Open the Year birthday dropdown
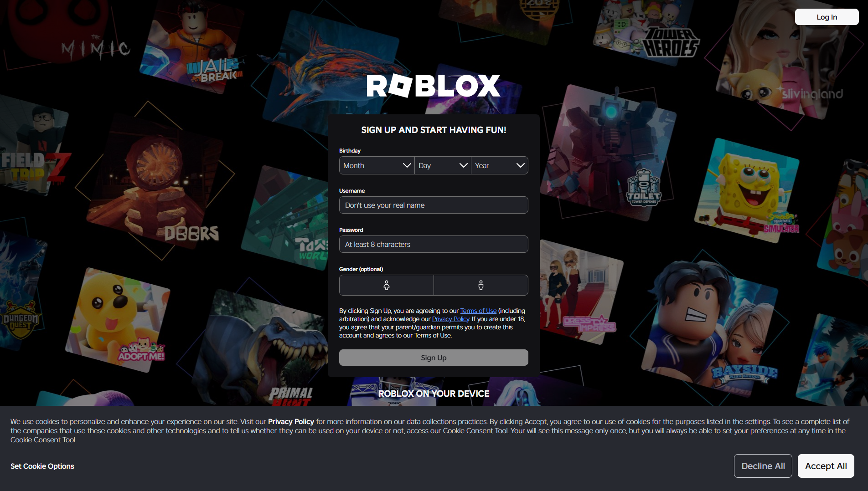This screenshot has height=491, width=868. 500,165
